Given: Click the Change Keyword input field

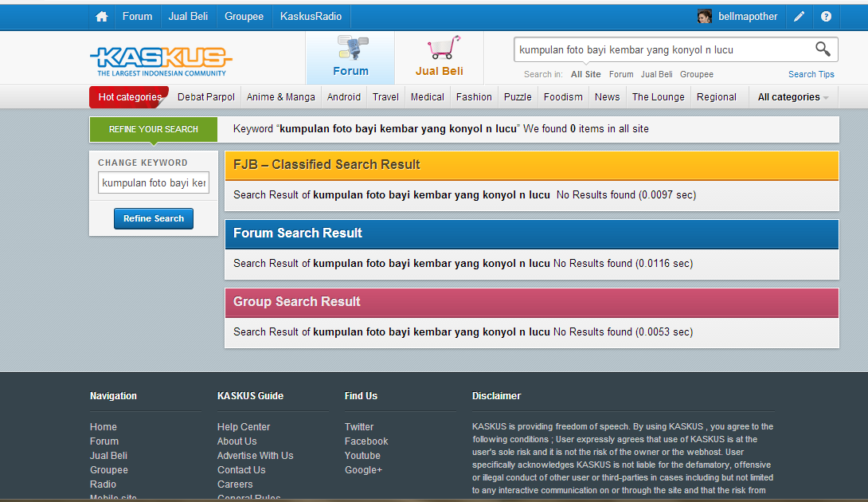Looking at the screenshot, I should pyautogui.click(x=154, y=182).
